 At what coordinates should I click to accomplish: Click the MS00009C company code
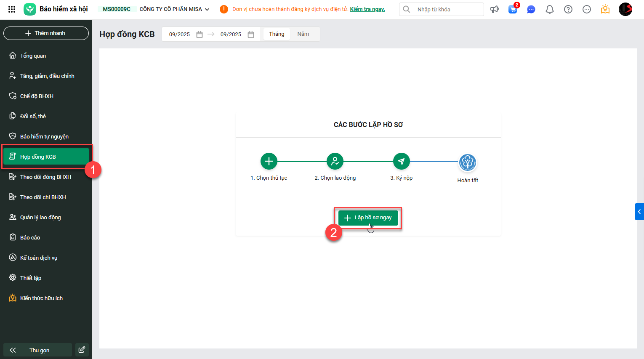click(117, 9)
